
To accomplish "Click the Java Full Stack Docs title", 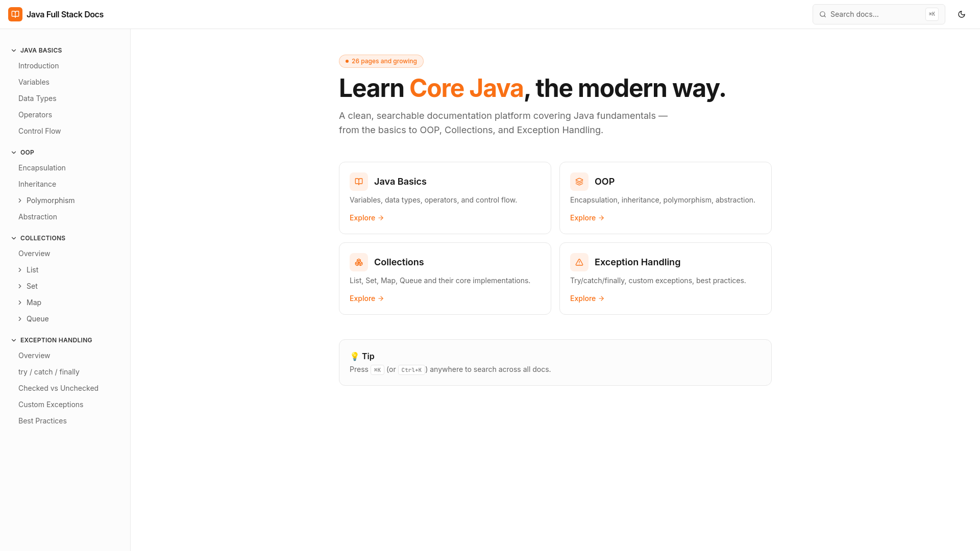I will 65,14.
